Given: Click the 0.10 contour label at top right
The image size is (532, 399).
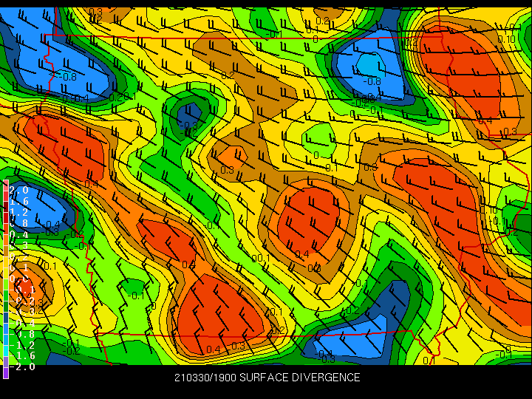Looking at the screenshot, I should coord(506,39).
